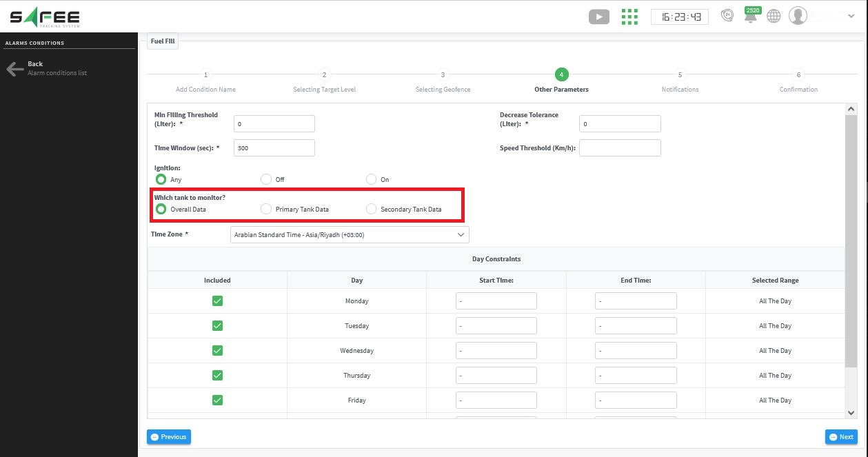Click the Speed Threshold input field
The width and height of the screenshot is (868, 457).
tap(620, 148)
